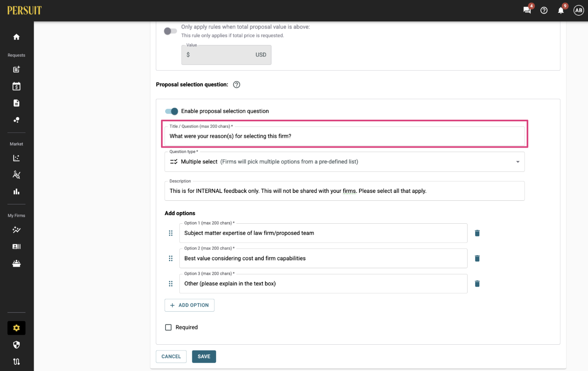The height and width of the screenshot is (371, 588).
Task: Show help for Proposal selection question
Action: (236, 85)
